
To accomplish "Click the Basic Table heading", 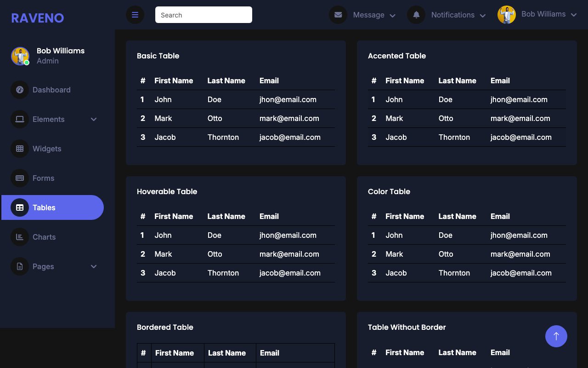I will coord(158,56).
